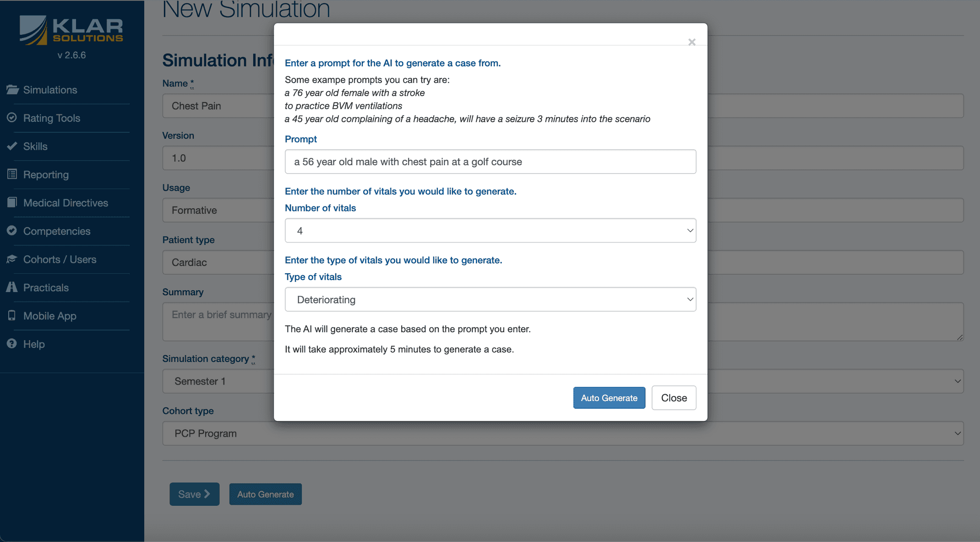
Task: Click the blue Auto Generate button in dialog
Action: 609,398
